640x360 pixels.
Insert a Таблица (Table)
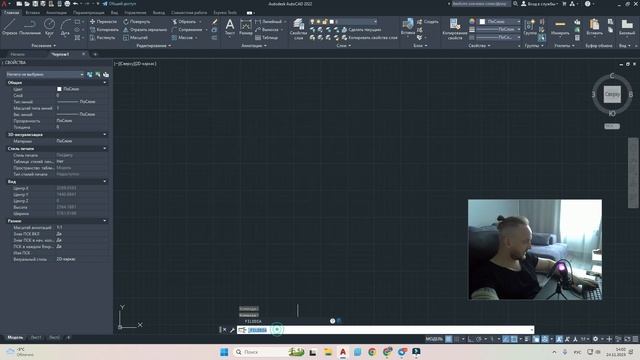267,38
